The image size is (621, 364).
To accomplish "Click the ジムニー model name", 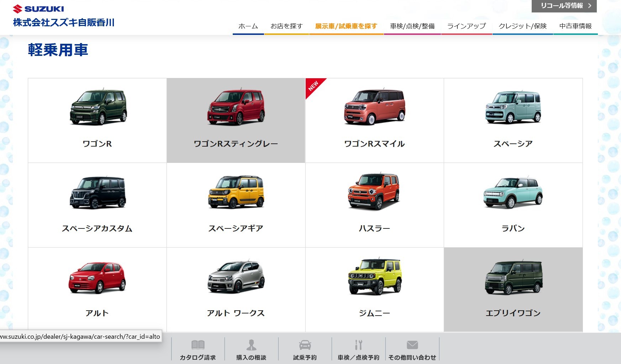I will [x=374, y=313].
